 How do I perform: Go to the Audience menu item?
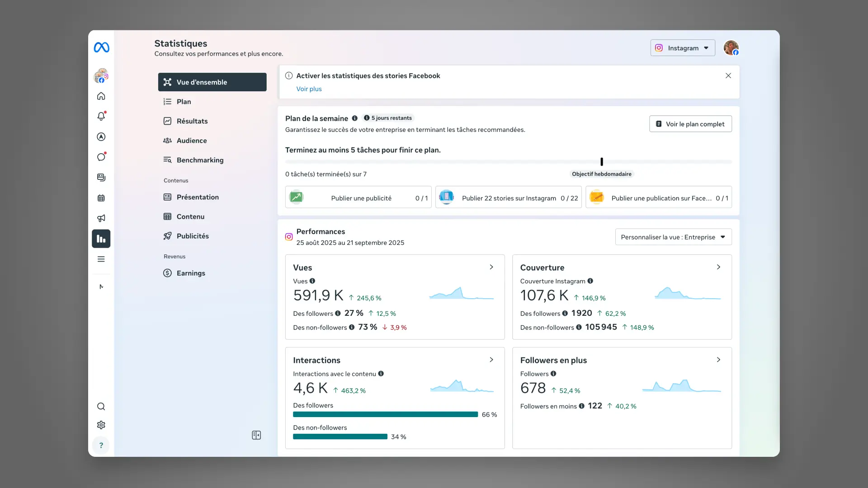192,141
